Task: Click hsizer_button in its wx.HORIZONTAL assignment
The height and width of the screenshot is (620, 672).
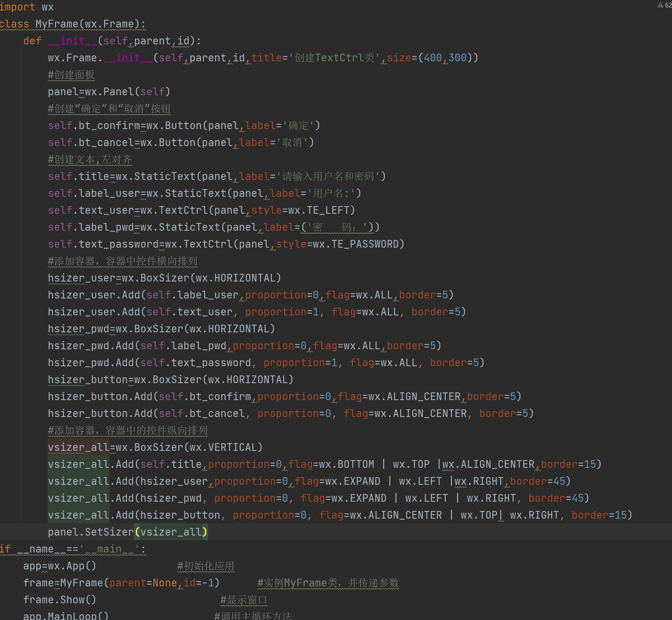Action: tap(87, 380)
